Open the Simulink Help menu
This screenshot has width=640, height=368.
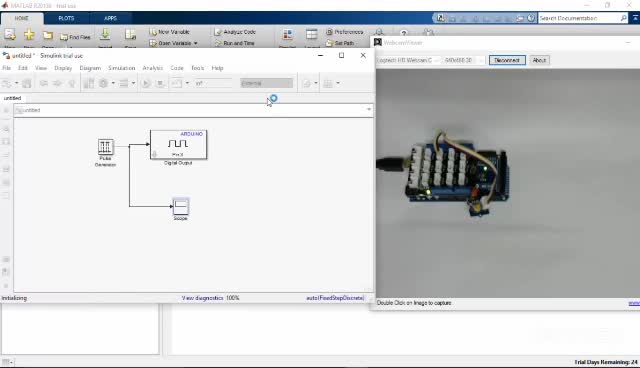coord(218,68)
